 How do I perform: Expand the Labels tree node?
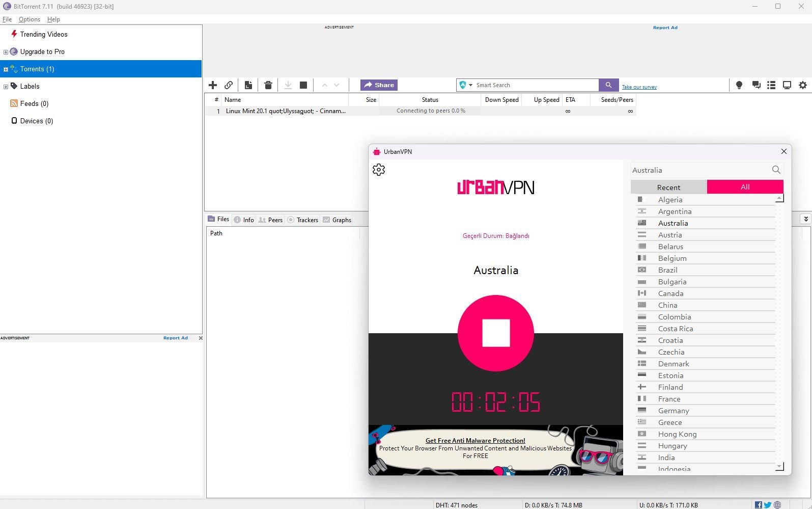tap(6, 87)
